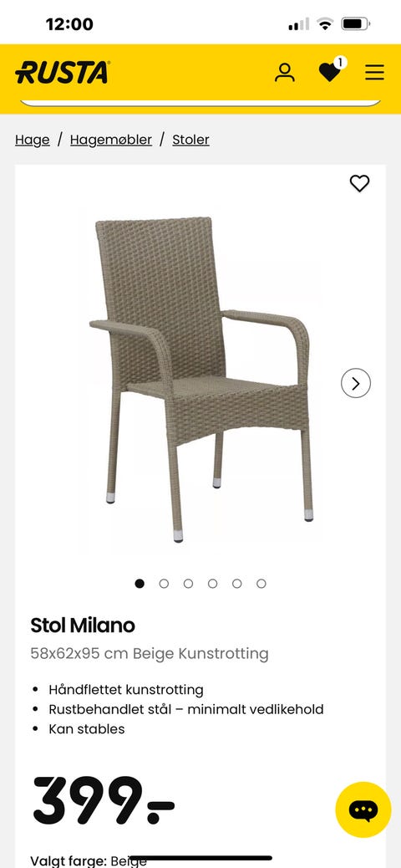Tap the Rusta logo
This screenshot has height=868, width=401.
63,73
